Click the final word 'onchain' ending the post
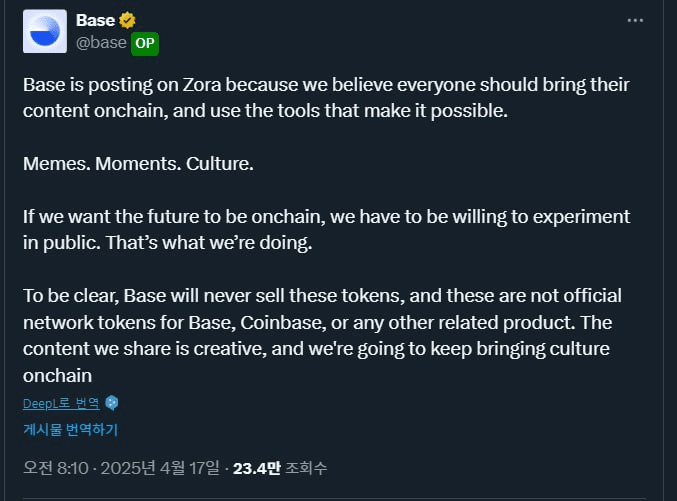The image size is (677, 501). coord(57,376)
